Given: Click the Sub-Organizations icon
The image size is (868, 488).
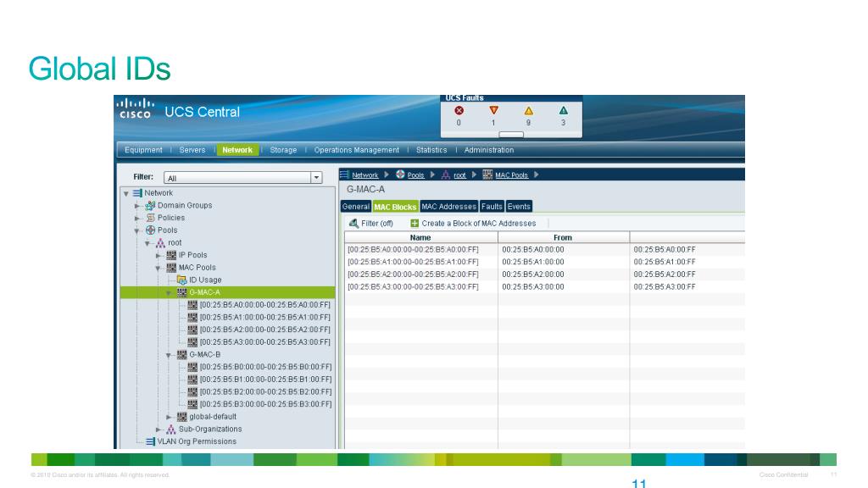Looking at the screenshot, I should coord(171,430).
